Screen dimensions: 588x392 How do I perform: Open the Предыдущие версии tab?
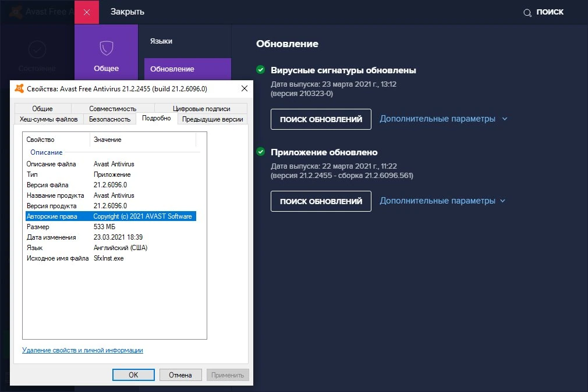[212, 119]
